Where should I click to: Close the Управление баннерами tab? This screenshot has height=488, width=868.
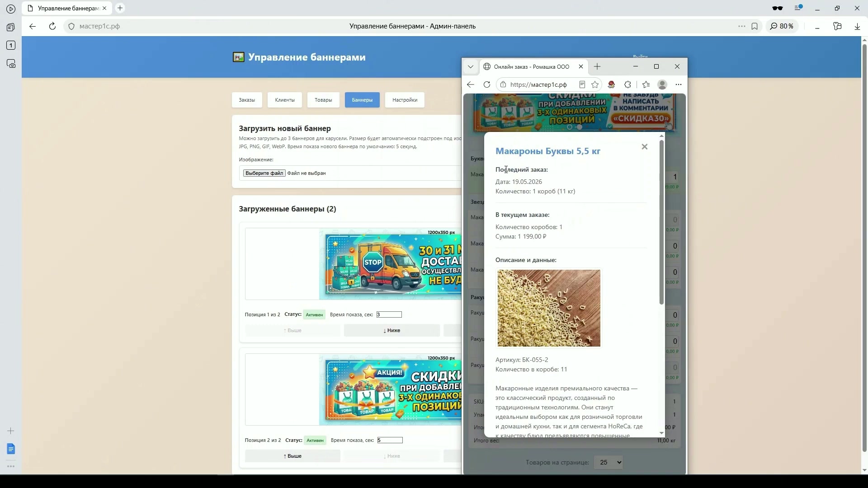105,8
